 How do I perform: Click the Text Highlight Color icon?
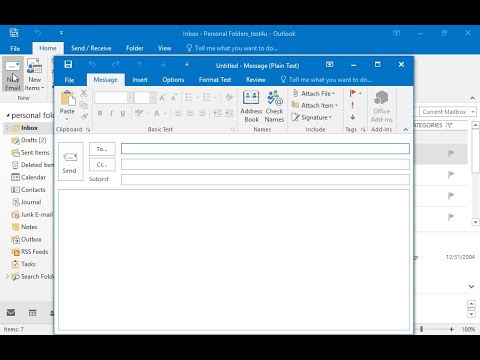pos(139,113)
